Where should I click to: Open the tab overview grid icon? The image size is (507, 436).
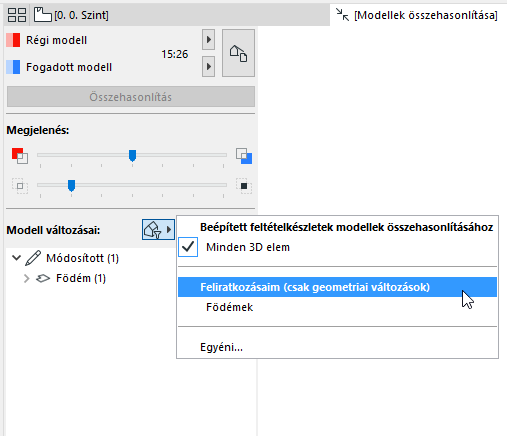coord(17,15)
